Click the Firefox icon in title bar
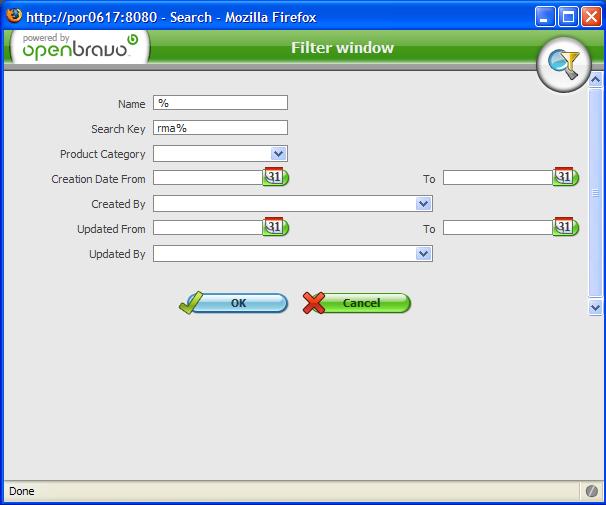Screen dimensions: 606x505 click(14, 16)
